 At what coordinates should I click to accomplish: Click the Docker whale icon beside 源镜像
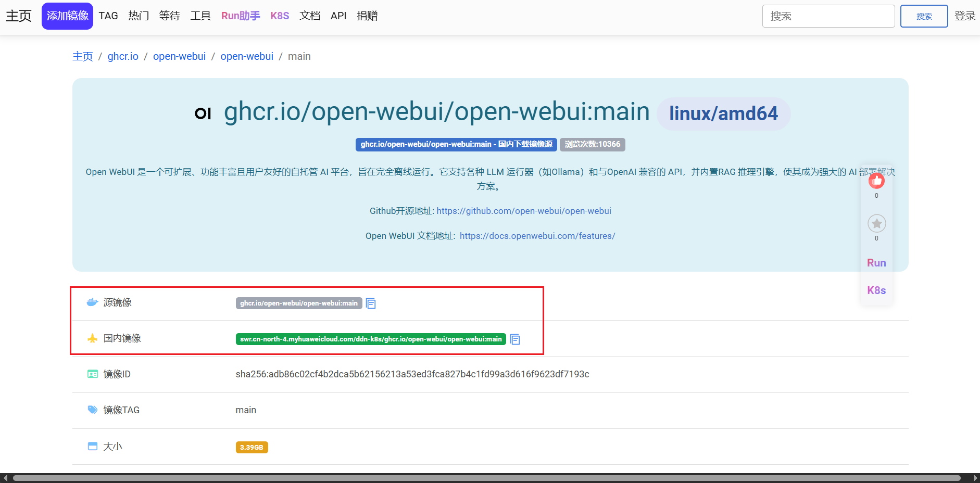[x=93, y=302]
